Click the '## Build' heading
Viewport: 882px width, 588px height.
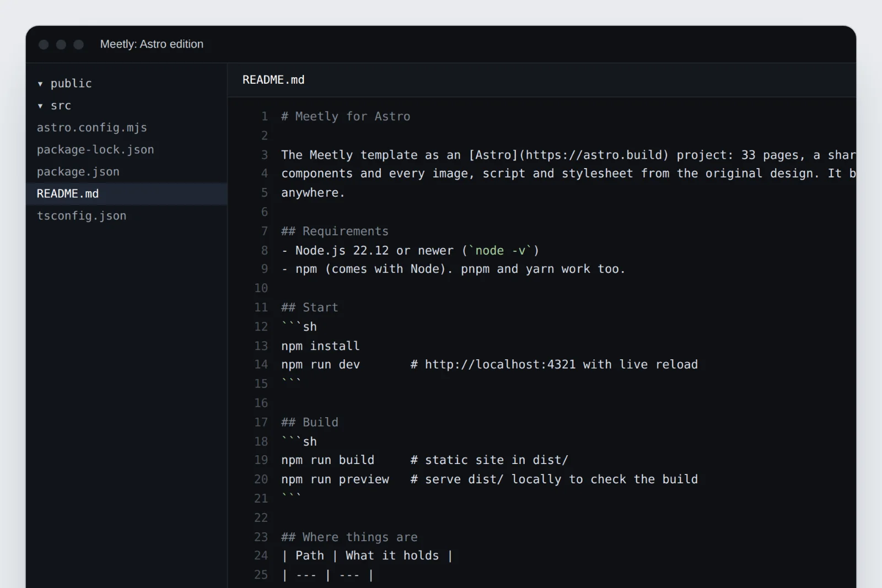pyautogui.click(x=310, y=422)
